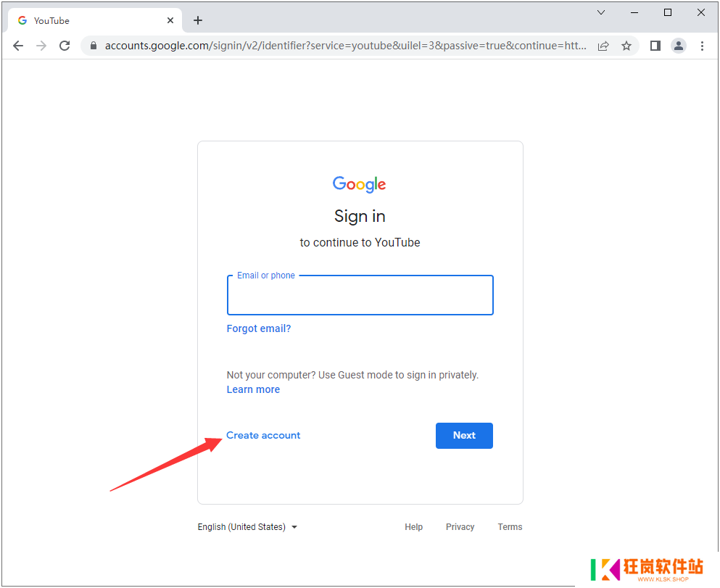
Task: Click the browser back arrow
Action: (x=18, y=46)
